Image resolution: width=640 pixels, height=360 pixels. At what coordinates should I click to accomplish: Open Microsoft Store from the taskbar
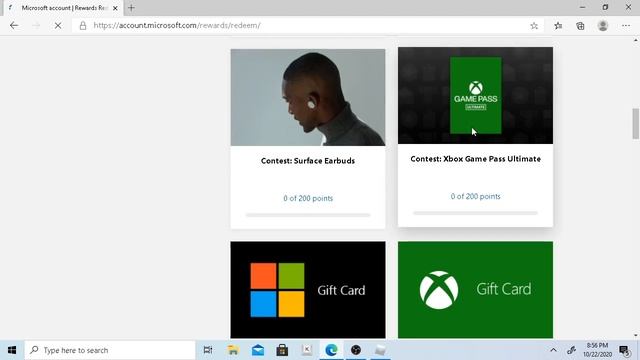(282, 350)
